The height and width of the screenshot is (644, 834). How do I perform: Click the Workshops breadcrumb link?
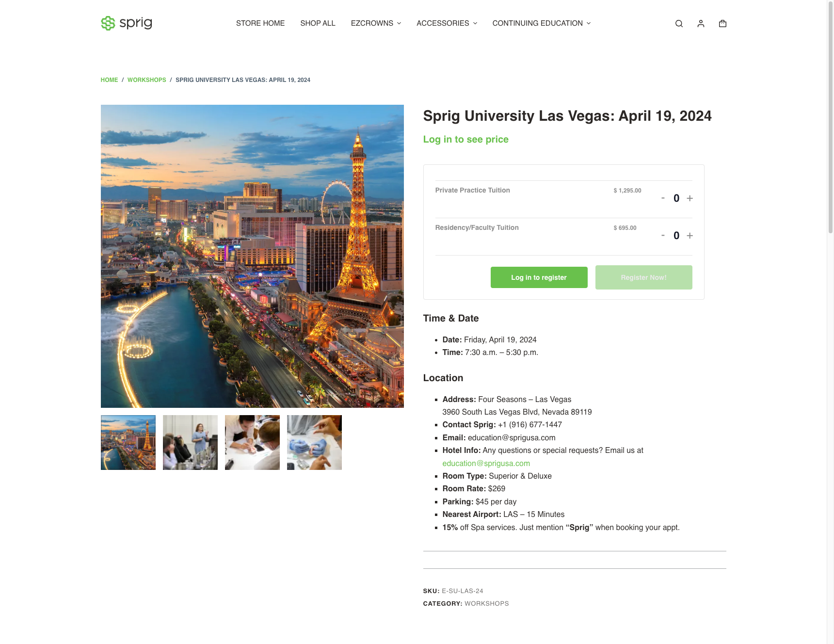pyautogui.click(x=146, y=80)
